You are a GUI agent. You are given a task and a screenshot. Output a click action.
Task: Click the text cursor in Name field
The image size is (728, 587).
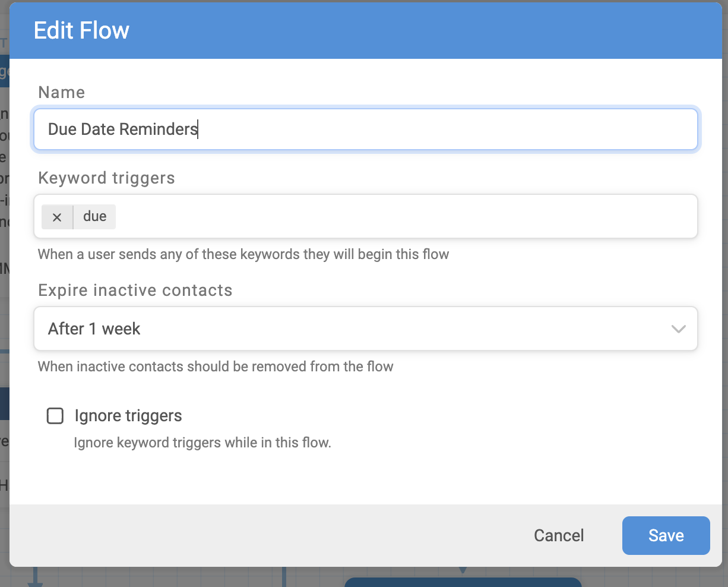pyautogui.click(x=198, y=129)
